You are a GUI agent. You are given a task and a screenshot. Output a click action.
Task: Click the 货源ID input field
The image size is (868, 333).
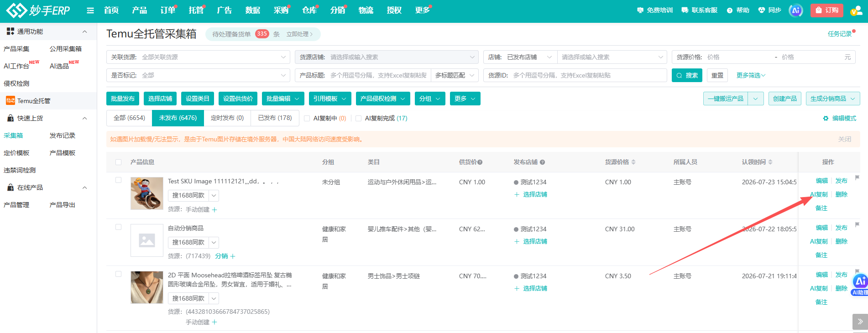pos(575,75)
